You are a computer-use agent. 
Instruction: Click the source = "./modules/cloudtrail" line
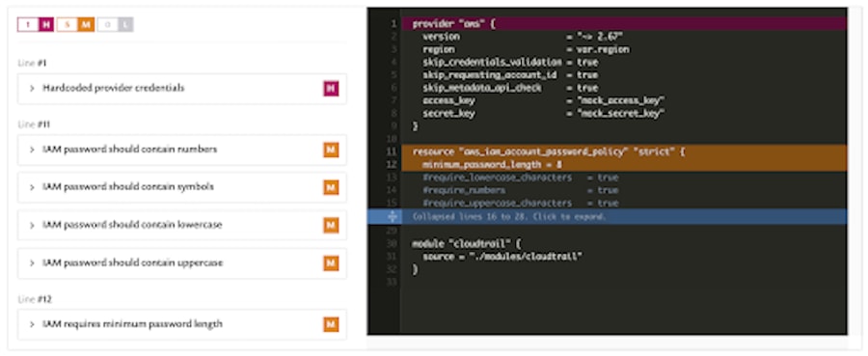(502, 257)
